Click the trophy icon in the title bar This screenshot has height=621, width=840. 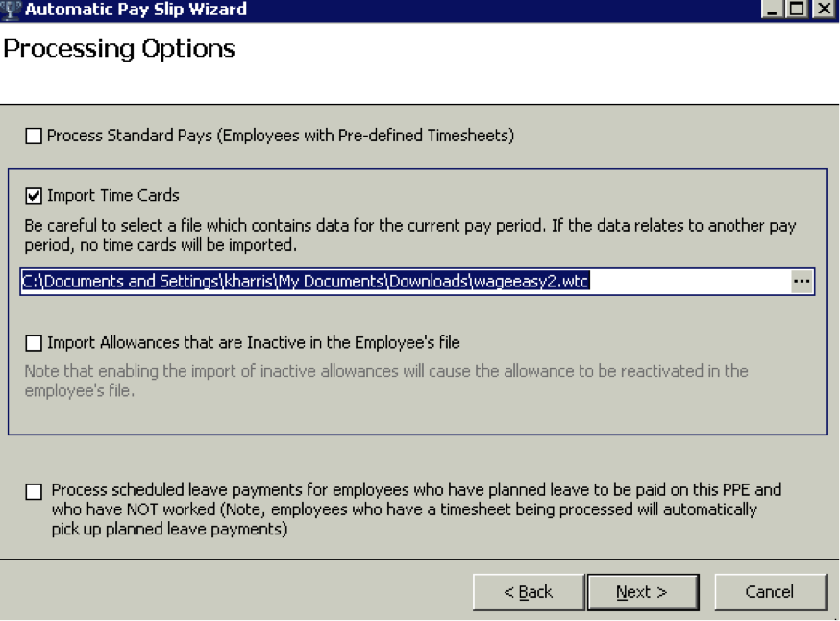[x=12, y=10]
